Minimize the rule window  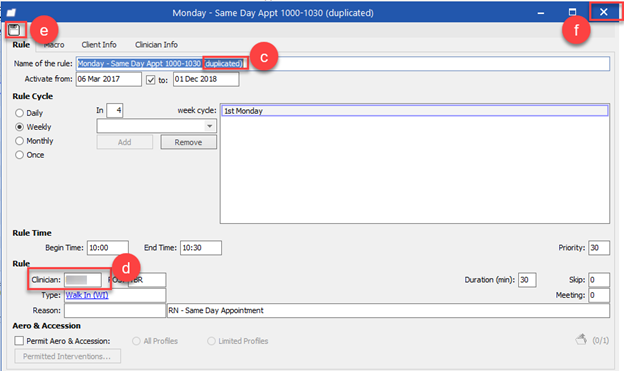click(540, 13)
